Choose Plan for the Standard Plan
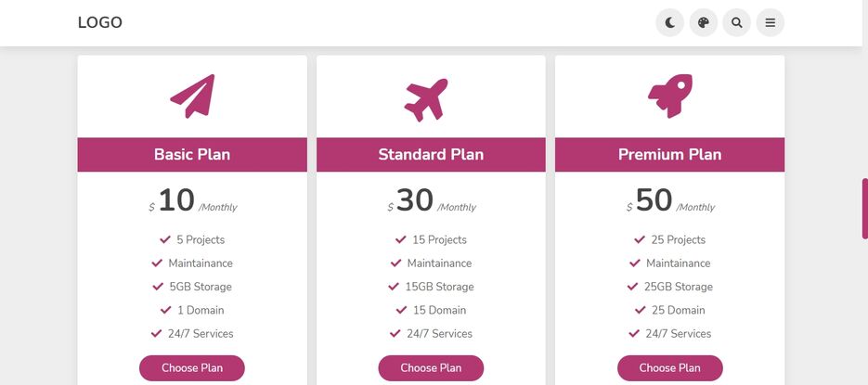Screen dimensions: 868x385 [432, 368]
